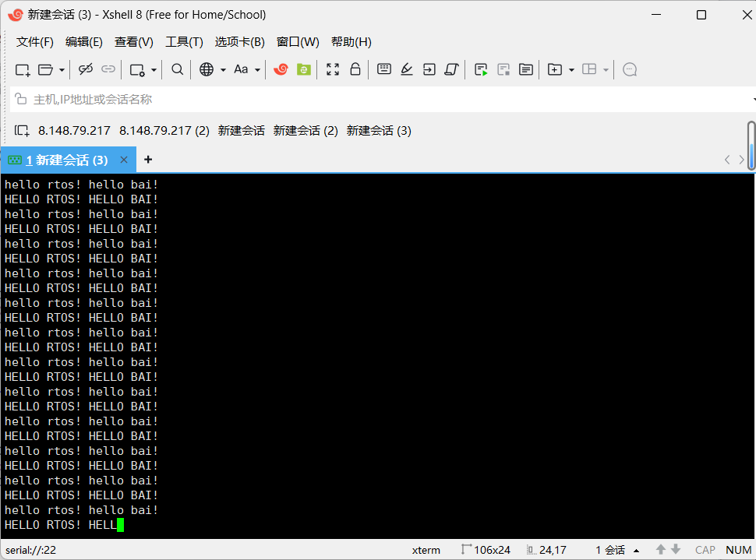Click the lock icon in address bar
Viewport: 756px width, 560px height.
(21, 99)
